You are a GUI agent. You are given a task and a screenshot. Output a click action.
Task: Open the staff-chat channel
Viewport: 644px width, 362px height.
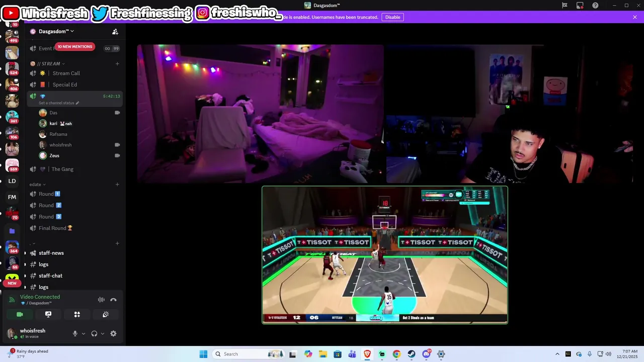74,276
